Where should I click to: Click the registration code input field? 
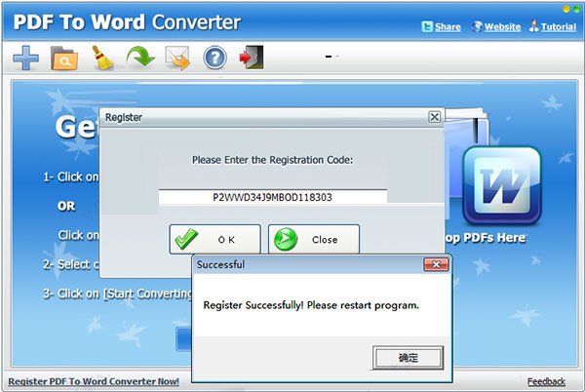(x=273, y=197)
